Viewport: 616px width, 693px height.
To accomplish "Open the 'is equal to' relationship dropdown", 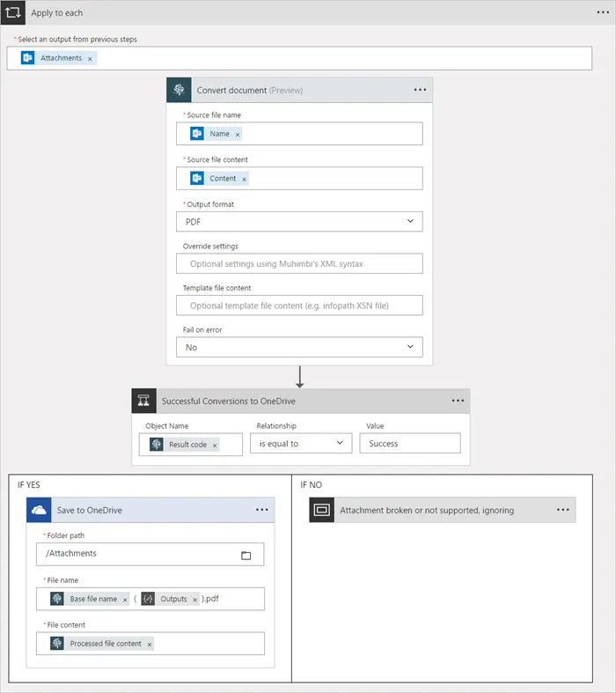I will [301, 443].
